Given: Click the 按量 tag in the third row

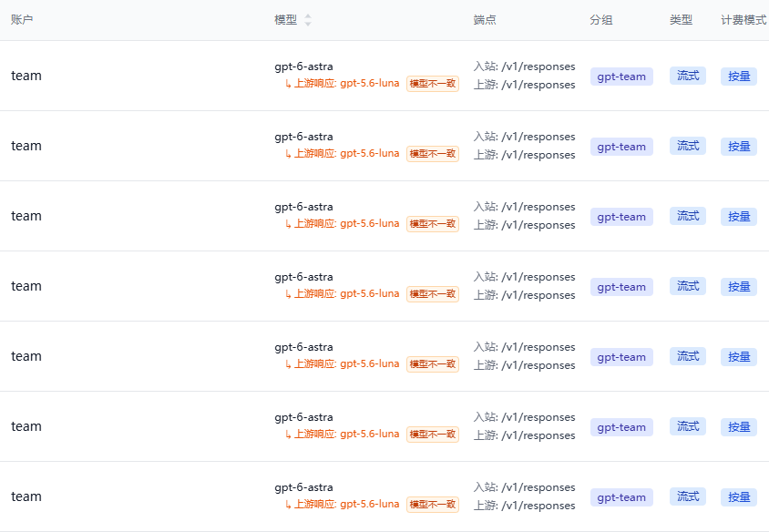Looking at the screenshot, I should pos(739,216).
